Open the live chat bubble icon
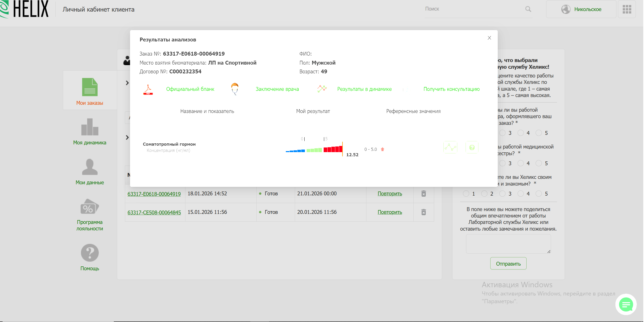The height and width of the screenshot is (322, 644). coord(626,305)
